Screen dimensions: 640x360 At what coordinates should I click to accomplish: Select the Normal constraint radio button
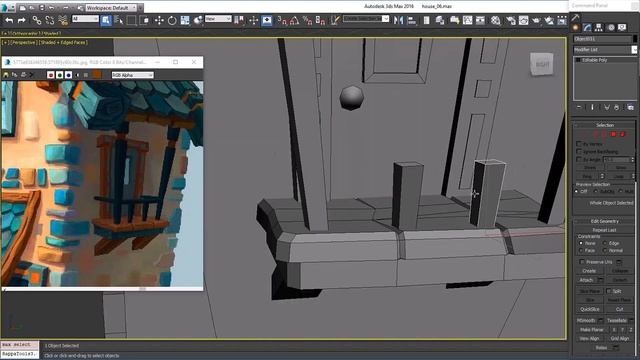point(605,250)
